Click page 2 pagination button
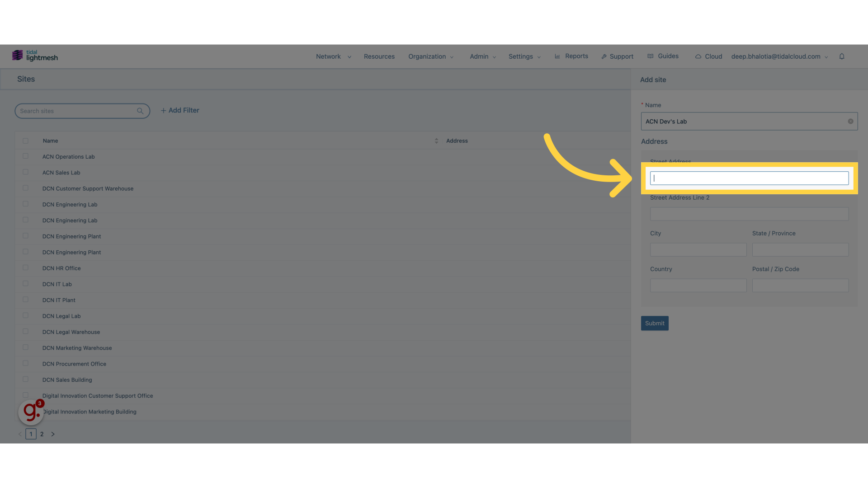 pyautogui.click(x=42, y=434)
